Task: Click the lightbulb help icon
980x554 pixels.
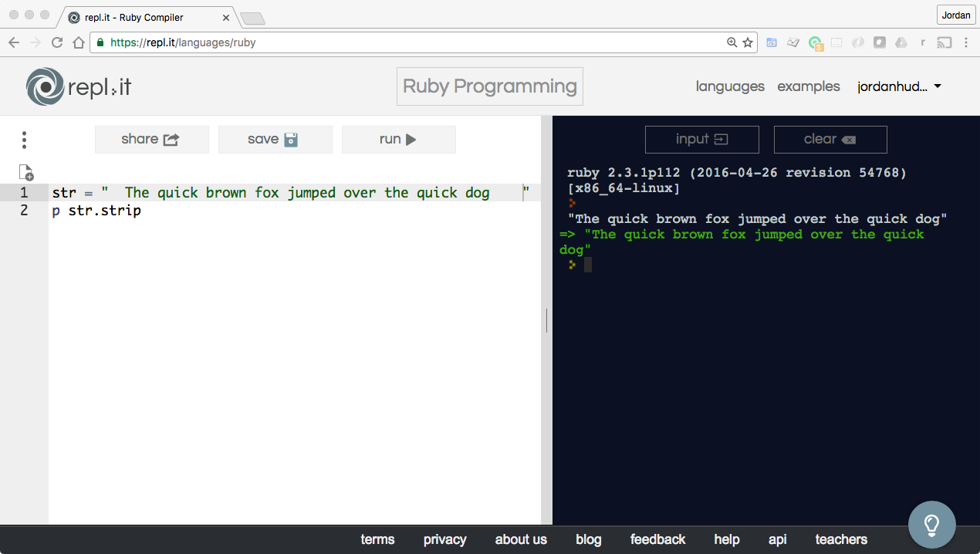Action: 932,525
